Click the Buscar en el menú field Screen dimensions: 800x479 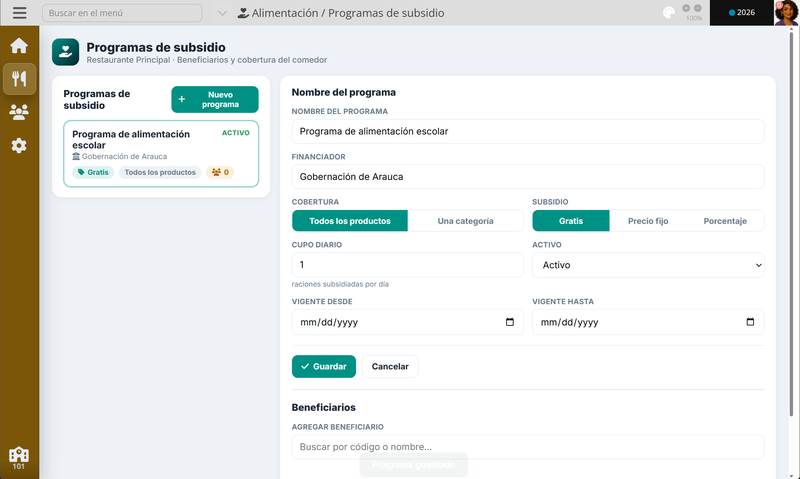[x=122, y=13]
